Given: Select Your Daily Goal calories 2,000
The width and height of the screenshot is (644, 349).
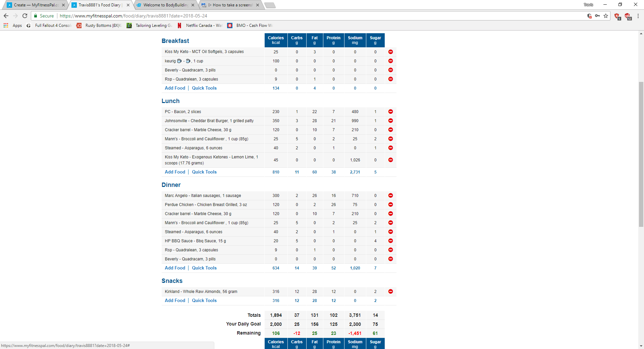Looking at the screenshot, I should (276, 324).
